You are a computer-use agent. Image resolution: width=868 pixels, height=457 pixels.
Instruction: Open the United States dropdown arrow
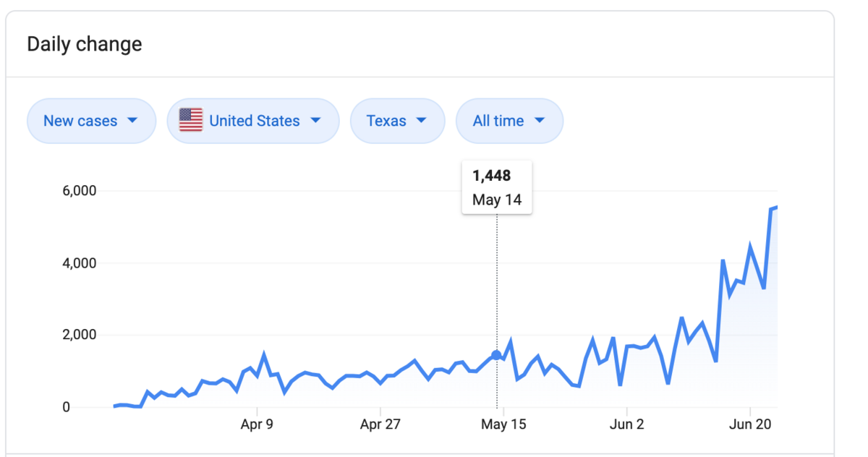coord(315,121)
